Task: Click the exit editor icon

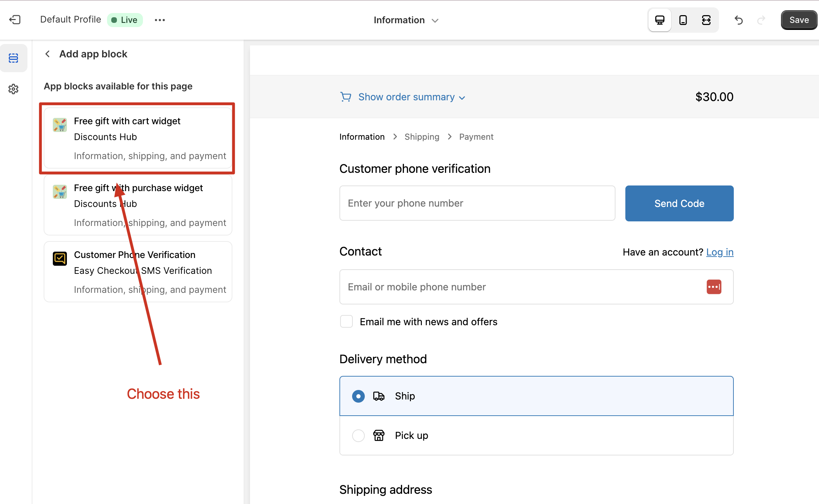Action: tap(15, 20)
